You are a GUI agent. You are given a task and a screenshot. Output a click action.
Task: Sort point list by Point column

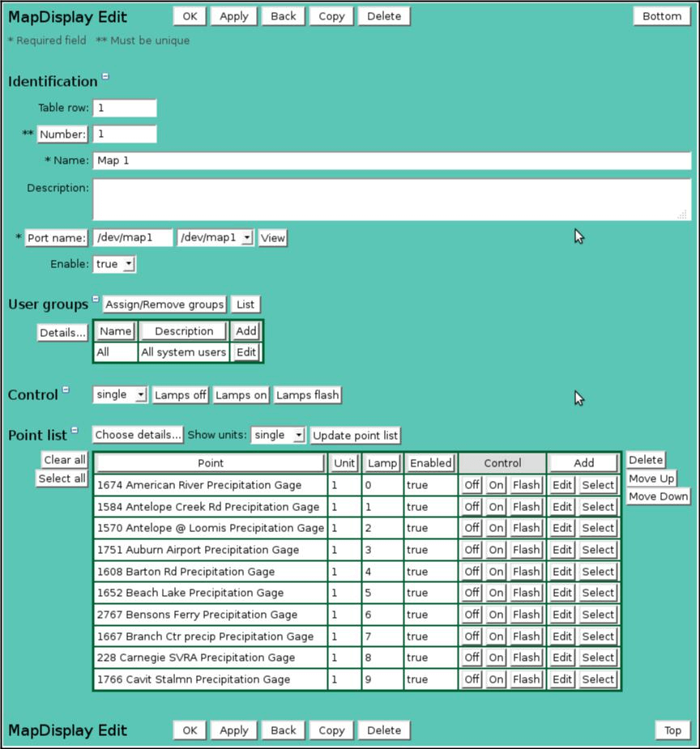tap(210, 463)
